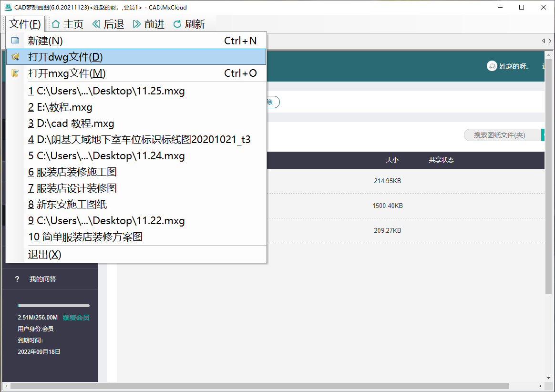Open recent file 10 简单服装店装修方案图
This screenshot has width=555, height=392.
point(136,237)
